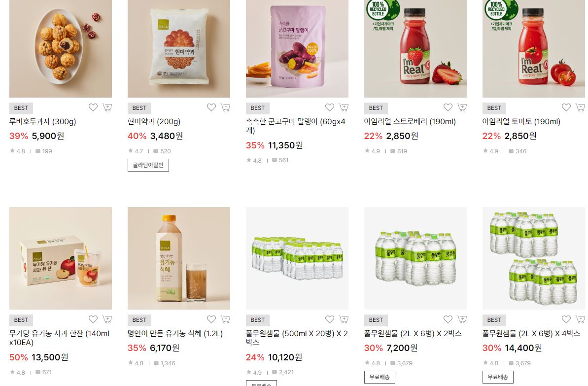Viewport: 588px width, 386px height.
Task: Add 풀무원샘물 (2L X 6병) X 2박스 to cart
Action: click(462, 319)
